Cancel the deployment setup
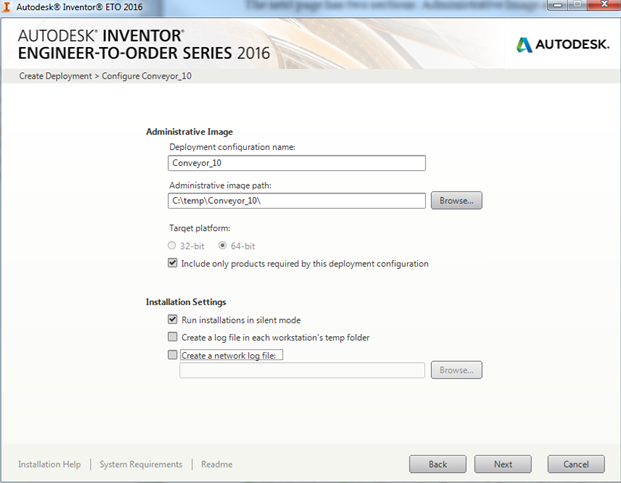 coord(576,464)
